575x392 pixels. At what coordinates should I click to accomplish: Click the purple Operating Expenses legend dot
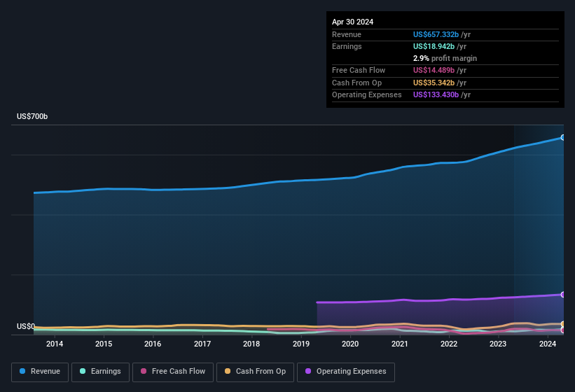(x=308, y=371)
